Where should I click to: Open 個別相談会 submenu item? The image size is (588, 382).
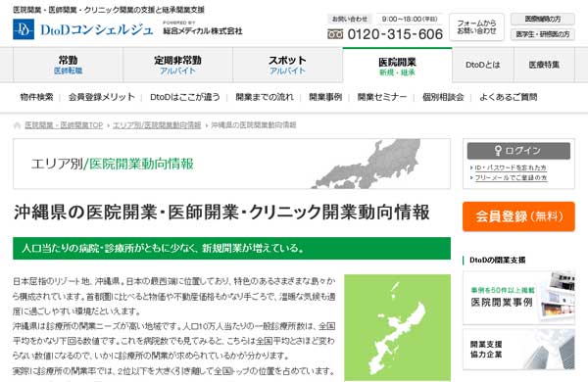tap(443, 97)
